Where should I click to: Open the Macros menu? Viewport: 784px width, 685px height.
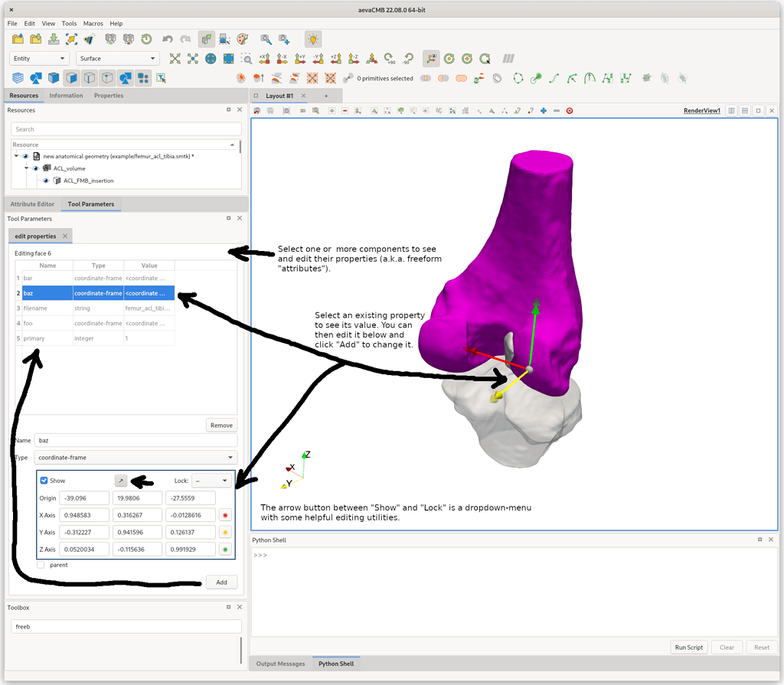[93, 23]
